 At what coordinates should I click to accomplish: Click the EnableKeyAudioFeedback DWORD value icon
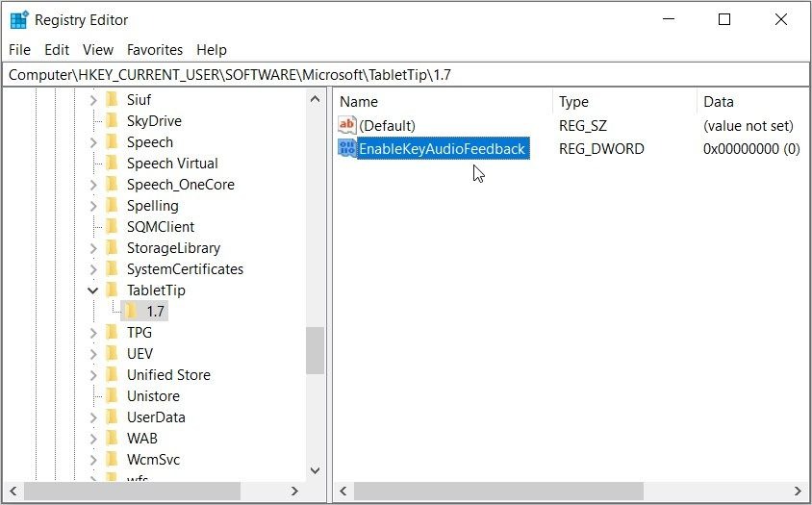[347, 148]
